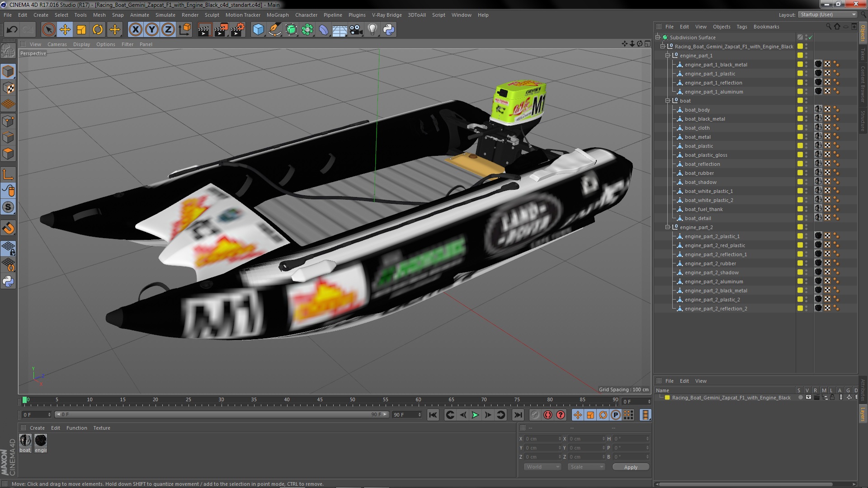Toggle Y axis lock
The image size is (868, 488).
pyautogui.click(x=152, y=30)
